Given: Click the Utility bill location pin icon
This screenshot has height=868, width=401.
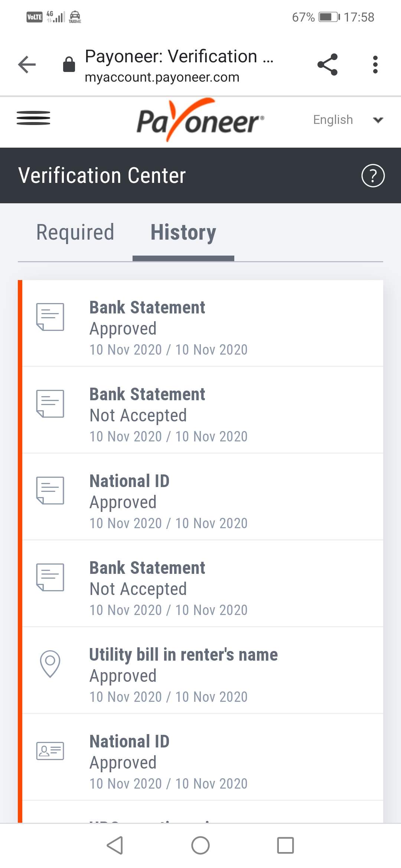Looking at the screenshot, I should tap(50, 664).
